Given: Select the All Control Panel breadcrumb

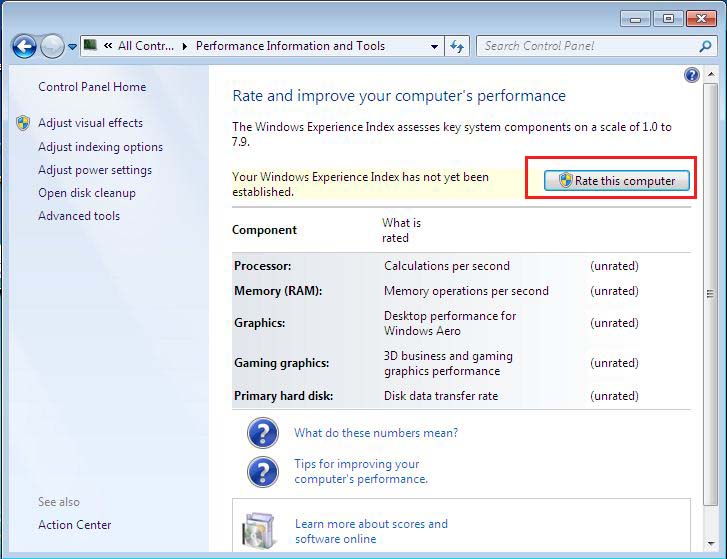Looking at the screenshot, I should point(146,46).
